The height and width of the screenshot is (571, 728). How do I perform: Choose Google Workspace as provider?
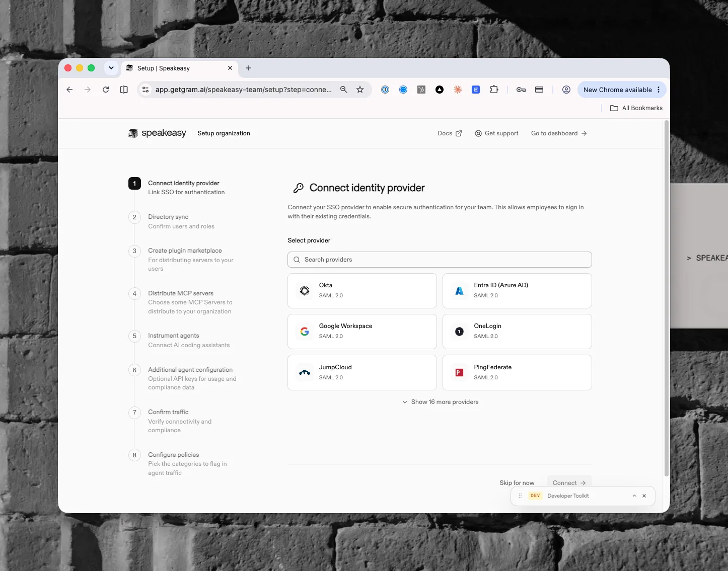(362, 332)
